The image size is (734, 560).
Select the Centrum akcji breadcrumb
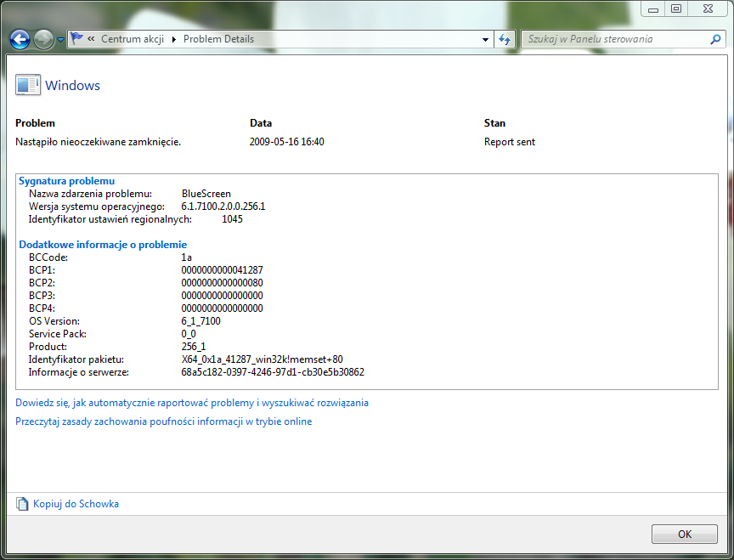(133, 39)
